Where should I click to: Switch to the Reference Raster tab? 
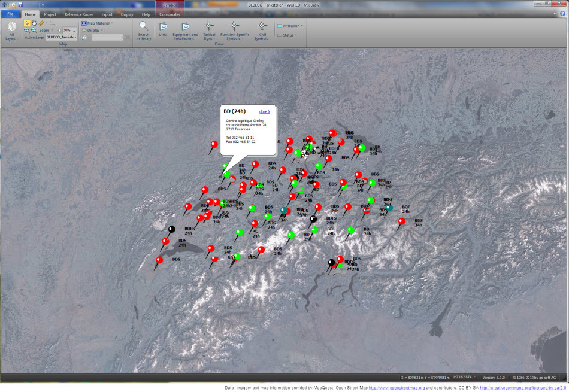78,14
